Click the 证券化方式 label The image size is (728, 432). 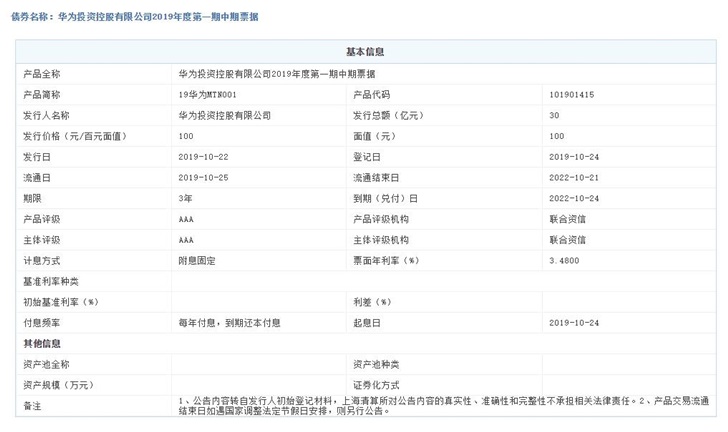click(x=376, y=385)
